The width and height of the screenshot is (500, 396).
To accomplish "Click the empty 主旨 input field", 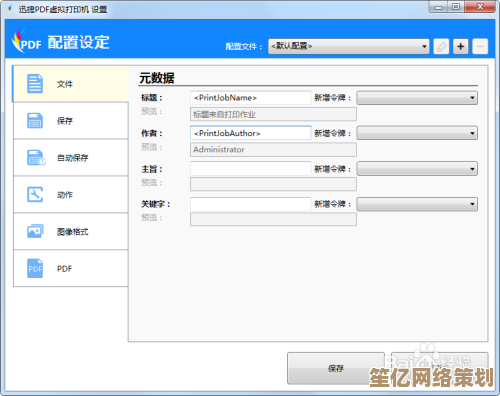I will (251, 169).
